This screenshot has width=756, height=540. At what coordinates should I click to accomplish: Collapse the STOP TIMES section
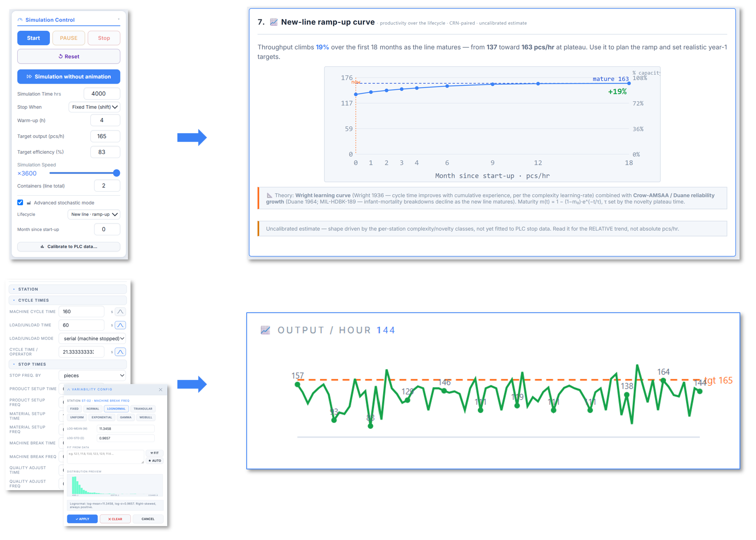68,364
